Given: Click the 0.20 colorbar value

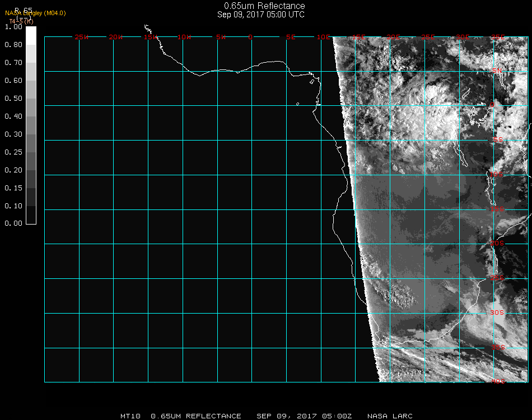Looking at the screenshot, I should tap(13, 170).
